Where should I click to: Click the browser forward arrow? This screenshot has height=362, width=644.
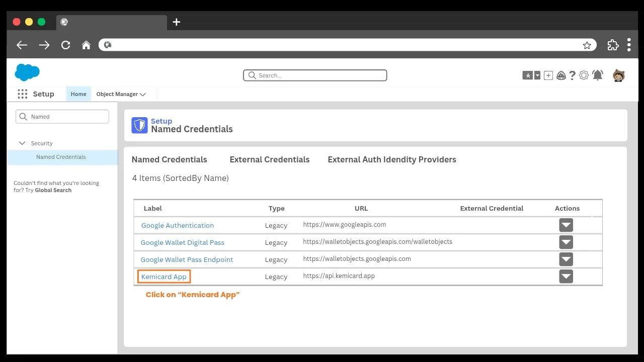click(x=44, y=45)
